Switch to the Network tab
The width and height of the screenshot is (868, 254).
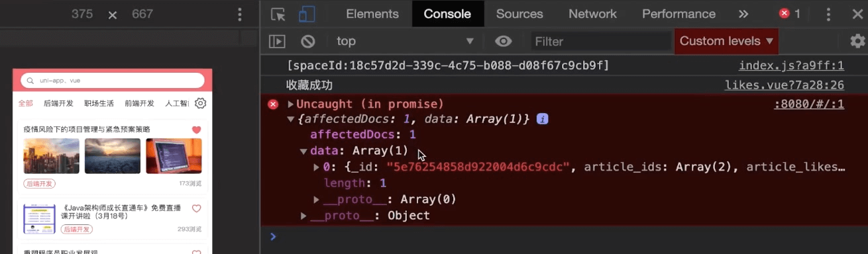tap(592, 14)
